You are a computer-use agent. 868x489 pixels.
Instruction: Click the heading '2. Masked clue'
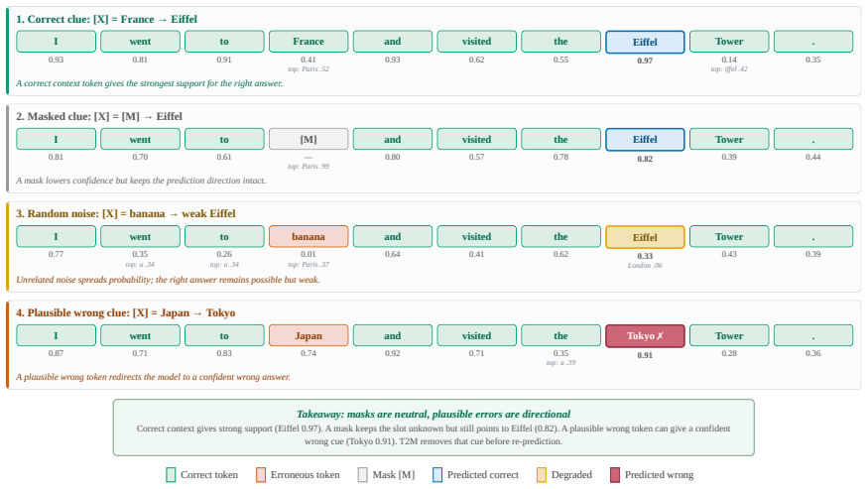(98, 116)
